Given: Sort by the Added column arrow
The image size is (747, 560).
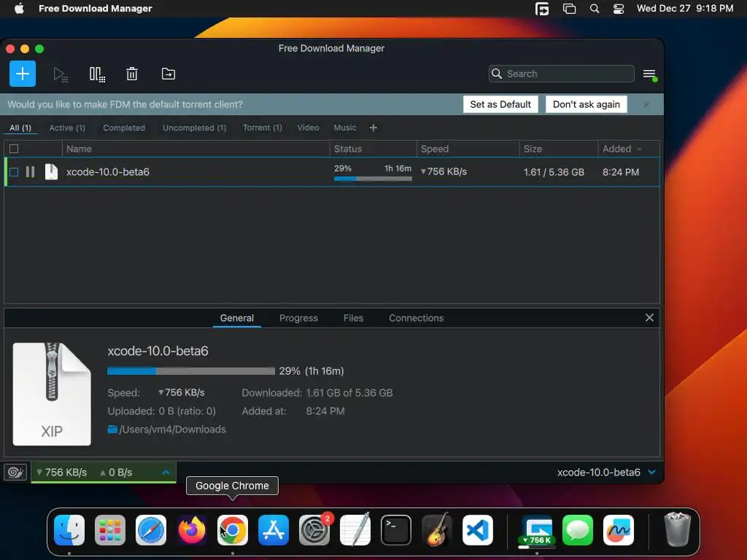Looking at the screenshot, I should [639, 149].
